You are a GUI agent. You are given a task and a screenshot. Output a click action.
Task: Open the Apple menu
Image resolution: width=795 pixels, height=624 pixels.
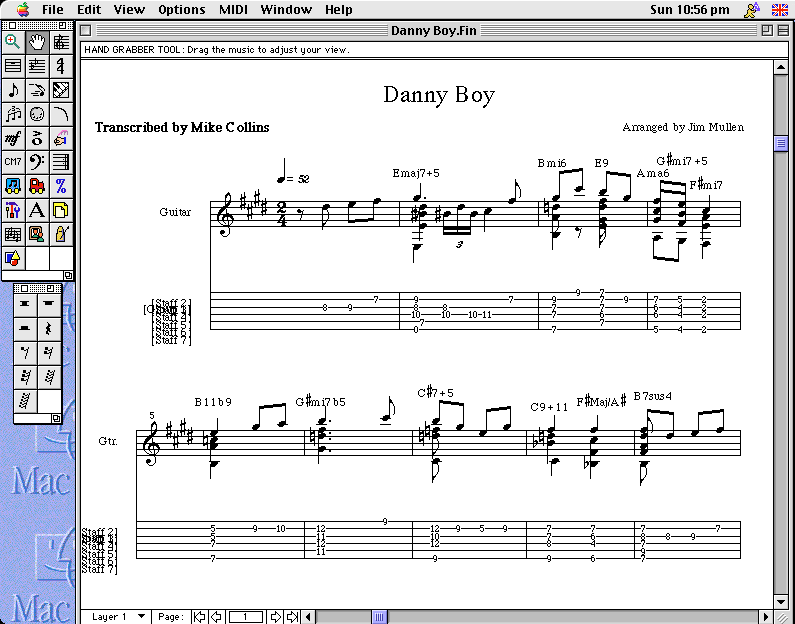coord(23,9)
